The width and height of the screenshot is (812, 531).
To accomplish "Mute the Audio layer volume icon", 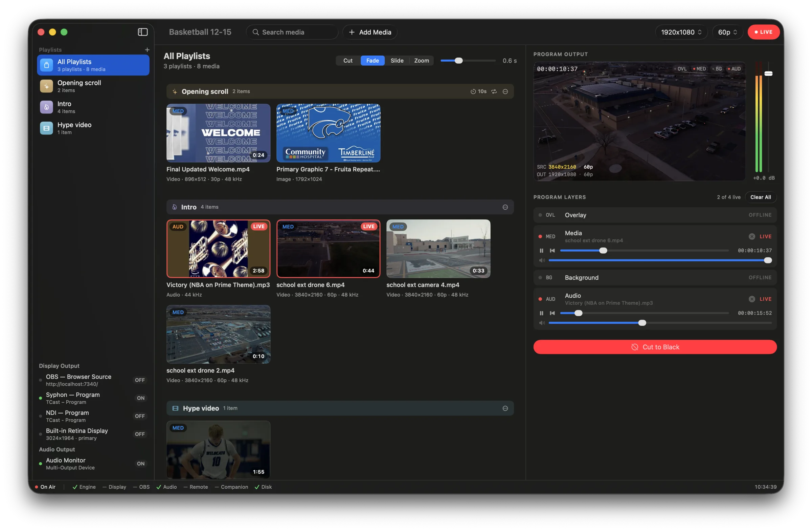I will (x=542, y=323).
